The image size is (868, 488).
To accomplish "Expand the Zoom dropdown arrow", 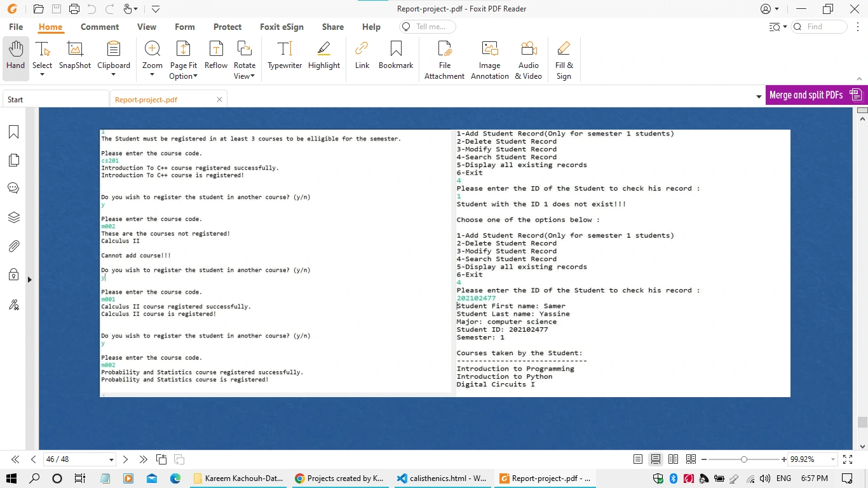I will click(x=153, y=75).
